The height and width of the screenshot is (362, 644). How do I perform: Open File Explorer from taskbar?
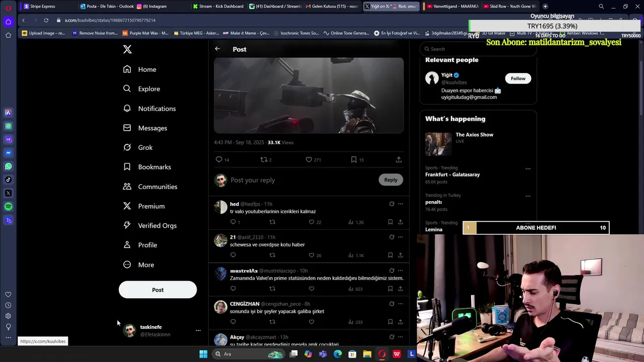pos(367,354)
